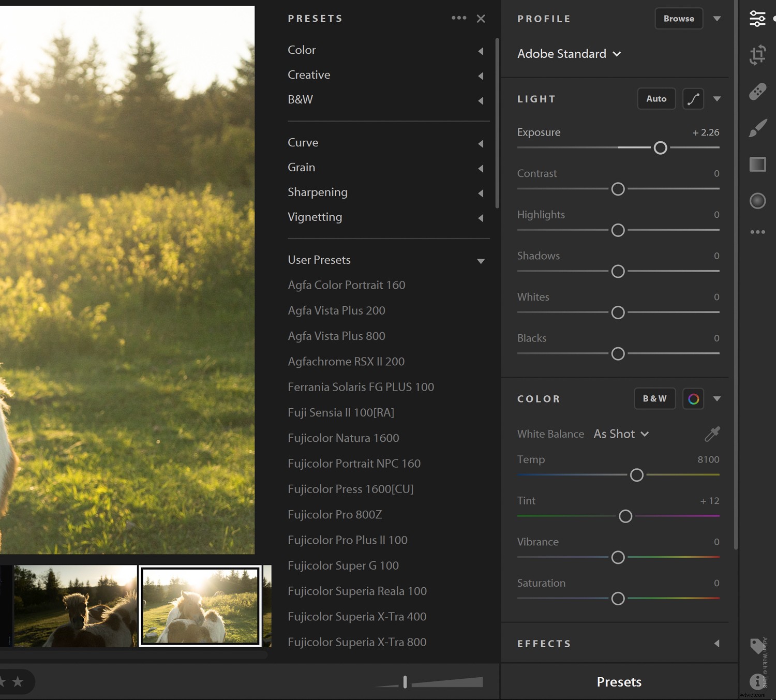776x700 pixels.
Task: Select the Edit panel sliders icon
Action: pyautogui.click(x=757, y=18)
